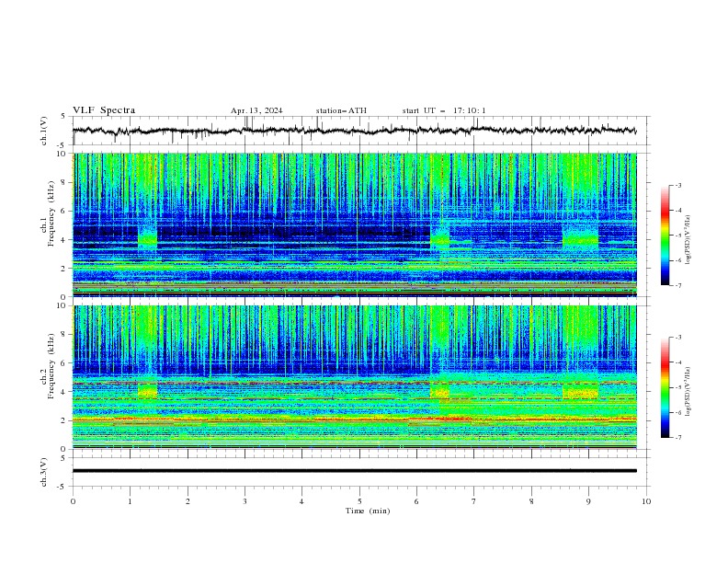Image resolution: width=728 pixels, height=563 pixels.
Task: Click the 'start UT = 17:10:1' text
Action: tap(444, 110)
